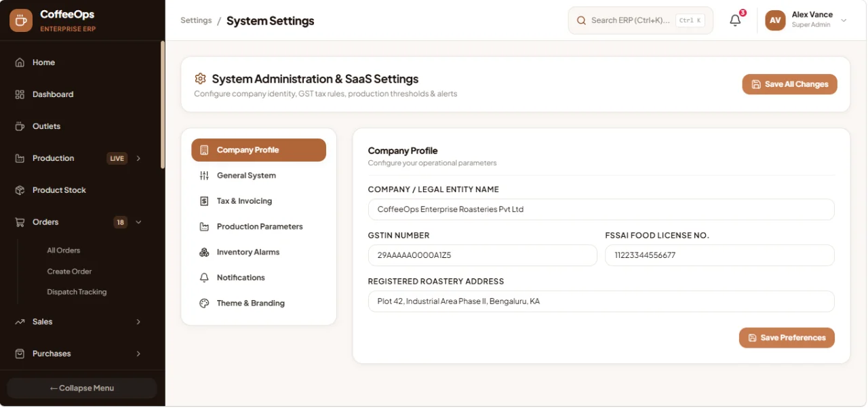Open the Alex Vance account dropdown arrow
Viewport: 868px width, 408px height.
point(844,20)
